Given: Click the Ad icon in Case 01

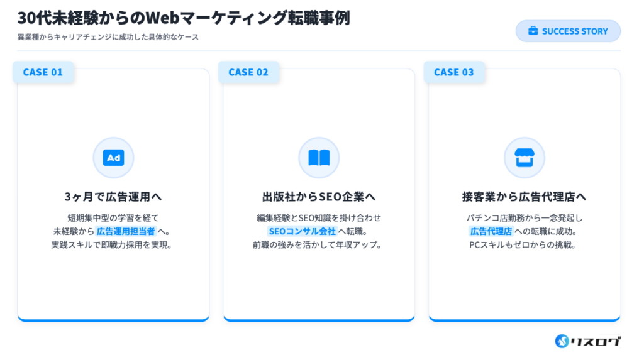Looking at the screenshot, I should 113,158.
